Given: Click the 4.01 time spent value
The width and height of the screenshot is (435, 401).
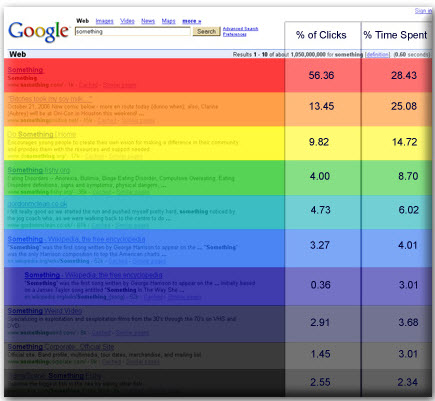Looking at the screenshot, I should click(408, 245).
